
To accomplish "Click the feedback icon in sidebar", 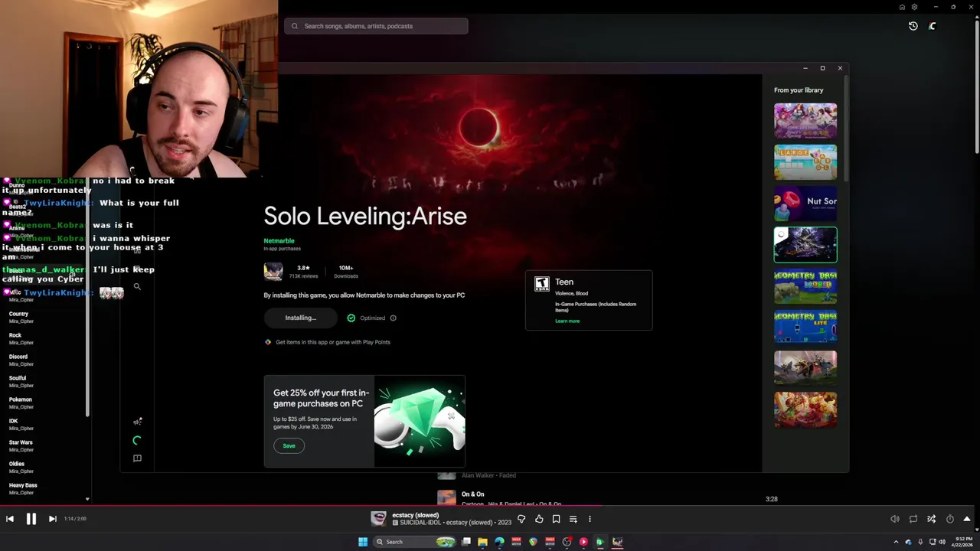I will click(137, 458).
